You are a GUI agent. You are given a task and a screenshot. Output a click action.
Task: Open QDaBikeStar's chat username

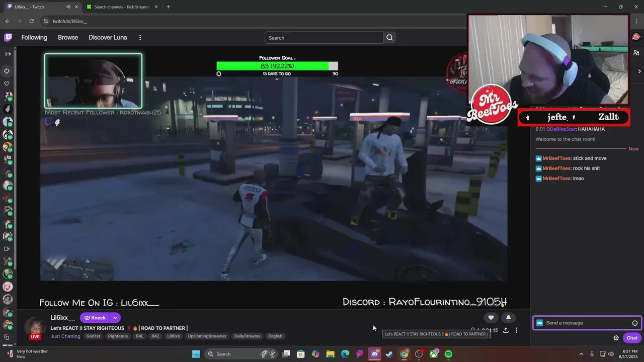pyautogui.click(x=561, y=129)
